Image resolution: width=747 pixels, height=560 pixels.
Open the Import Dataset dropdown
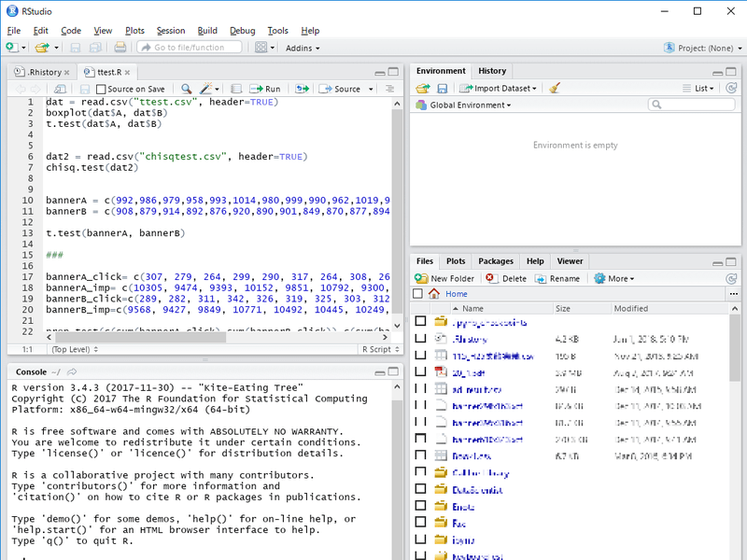coord(504,88)
